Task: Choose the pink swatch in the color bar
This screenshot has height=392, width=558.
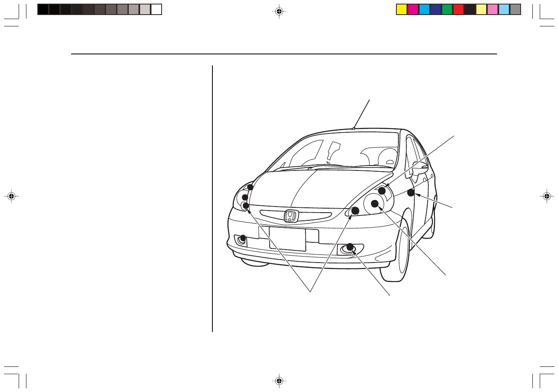Action: (493, 10)
